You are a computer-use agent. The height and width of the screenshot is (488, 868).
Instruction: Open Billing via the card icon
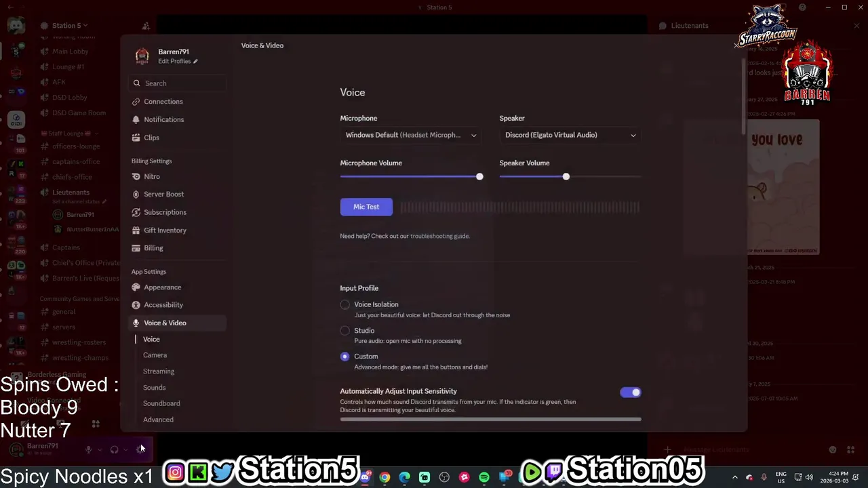(136, 248)
